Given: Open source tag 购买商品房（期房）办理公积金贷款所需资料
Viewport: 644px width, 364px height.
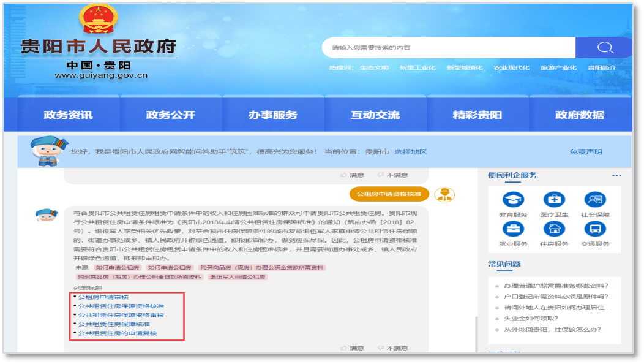Looking at the screenshot, I should coord(140,277).
